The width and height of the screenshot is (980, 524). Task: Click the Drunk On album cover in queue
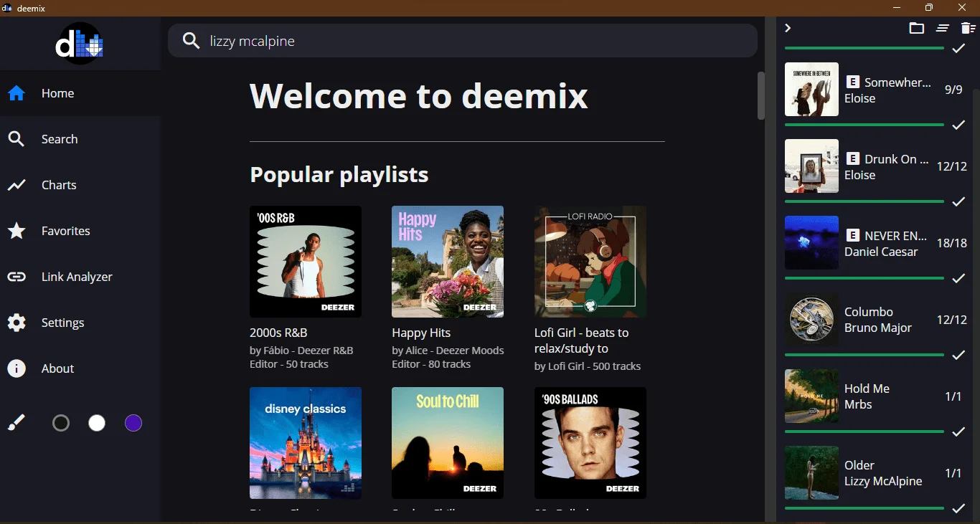click(x=811, y=166)
